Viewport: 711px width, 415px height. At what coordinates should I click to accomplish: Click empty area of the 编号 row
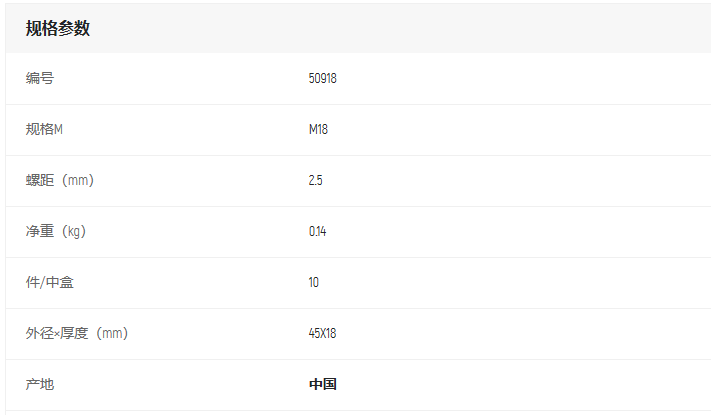coord(521,78)
